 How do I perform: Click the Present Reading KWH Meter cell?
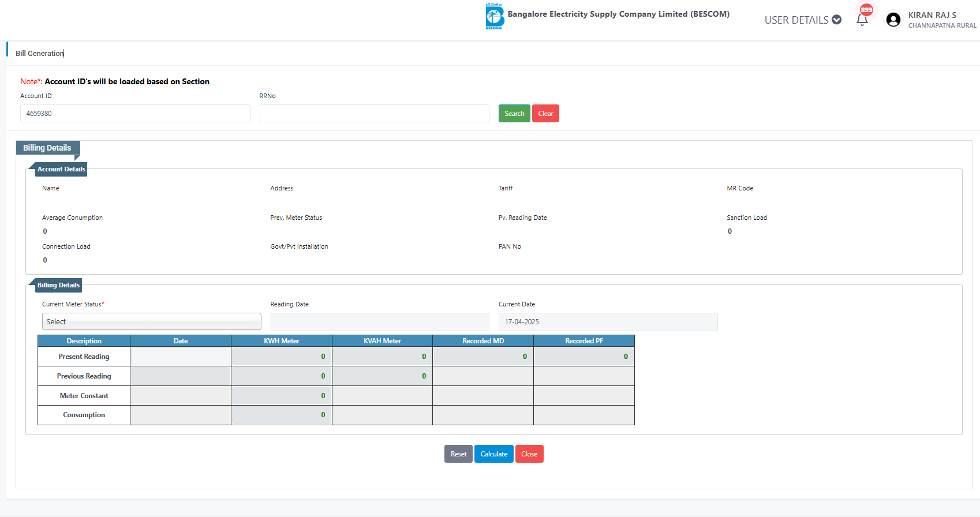click(x=282, y=357)
